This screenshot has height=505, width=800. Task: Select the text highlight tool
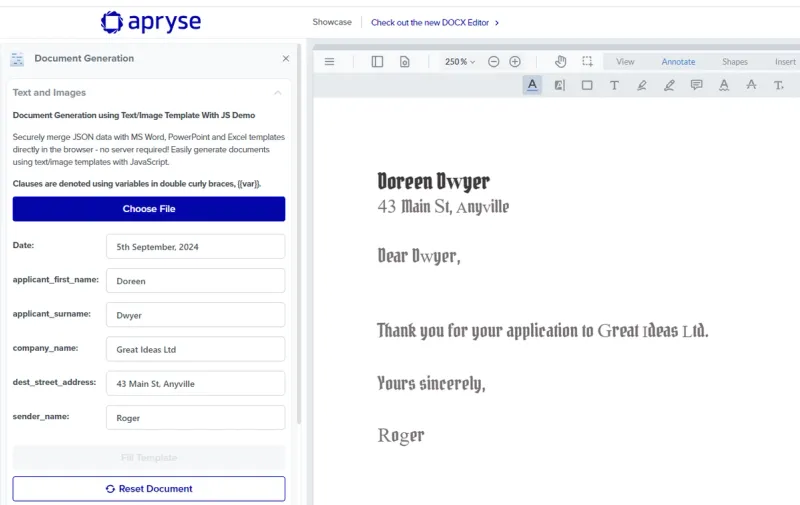tap(560, 85)
